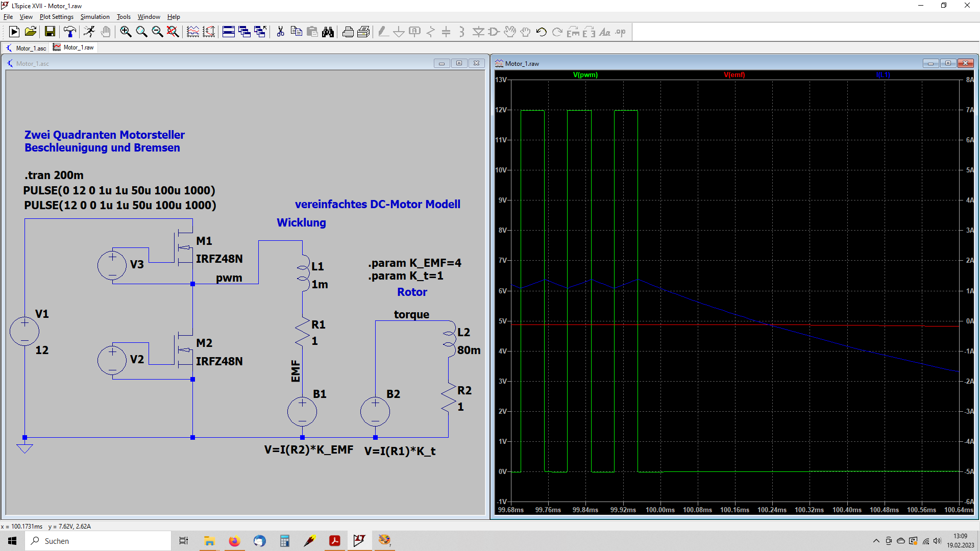Select the I(L1) trace label

tap(883, 75)
